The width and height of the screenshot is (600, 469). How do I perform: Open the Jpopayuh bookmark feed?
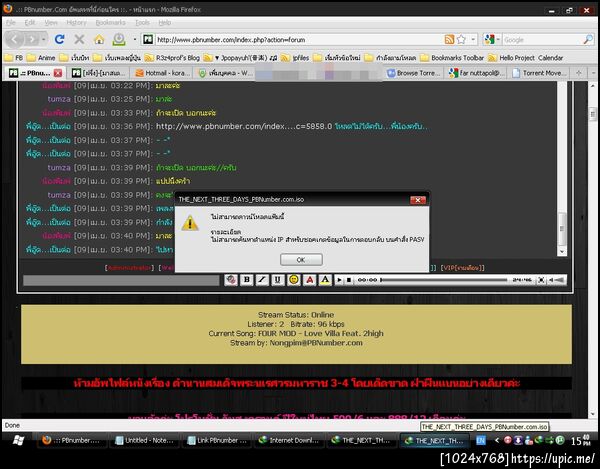[x=241, y=58]
